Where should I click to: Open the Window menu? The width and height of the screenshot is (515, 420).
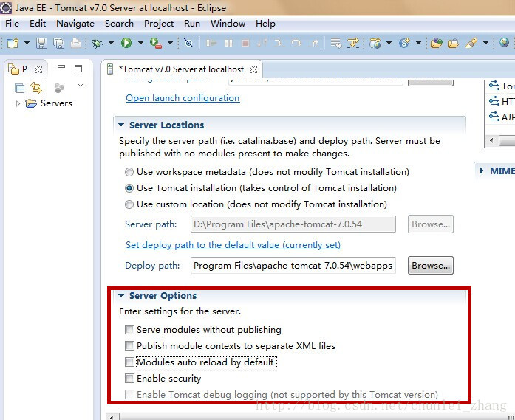228,24
